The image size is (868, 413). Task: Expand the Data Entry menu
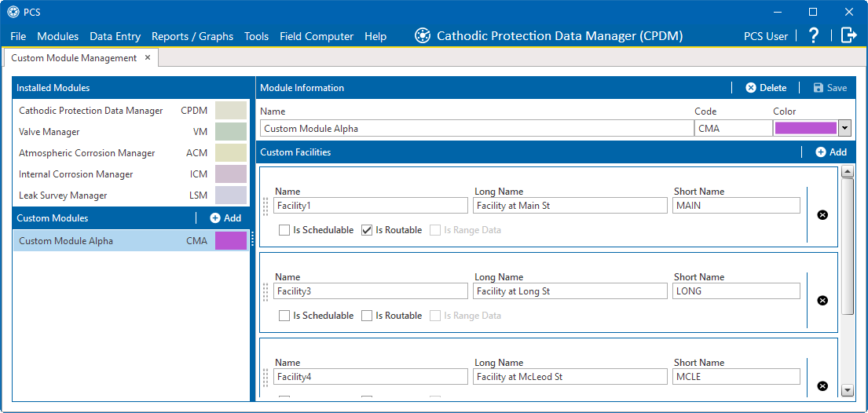tap(115, 36)
